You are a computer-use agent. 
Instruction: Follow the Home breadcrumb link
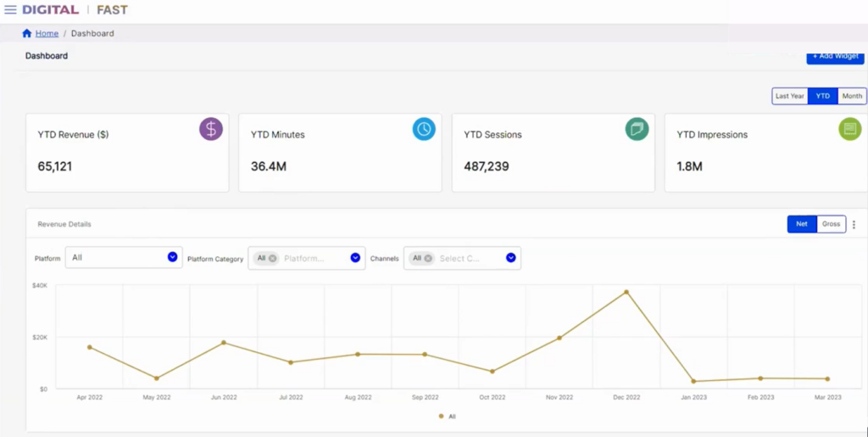pyautogui.click(x=47, y=34)
